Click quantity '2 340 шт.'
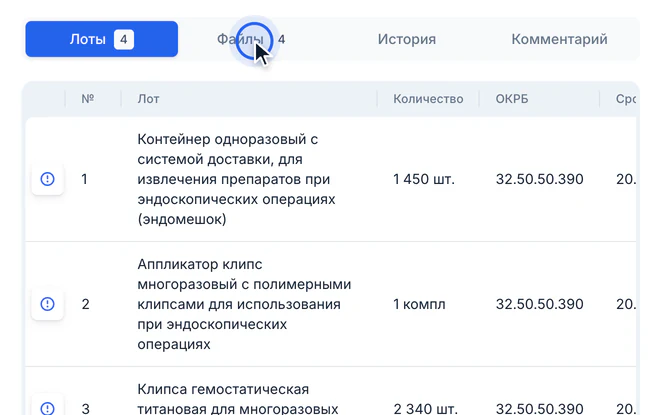 coord(425,409)
